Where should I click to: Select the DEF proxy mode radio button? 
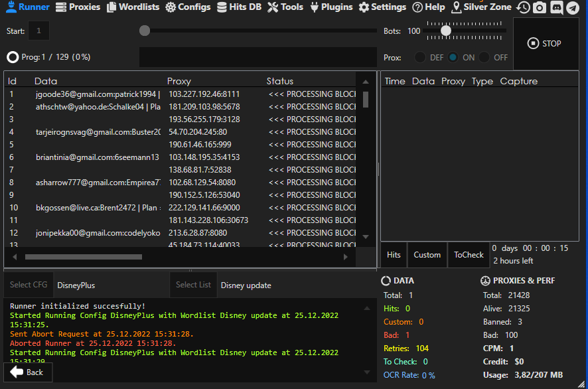[x=420, y=58]
